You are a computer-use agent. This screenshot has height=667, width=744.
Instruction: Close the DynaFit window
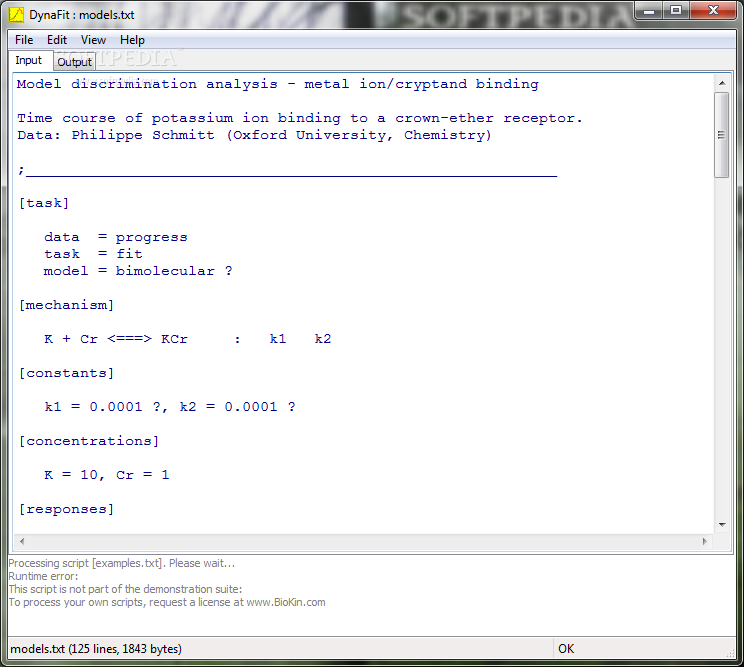713,10
